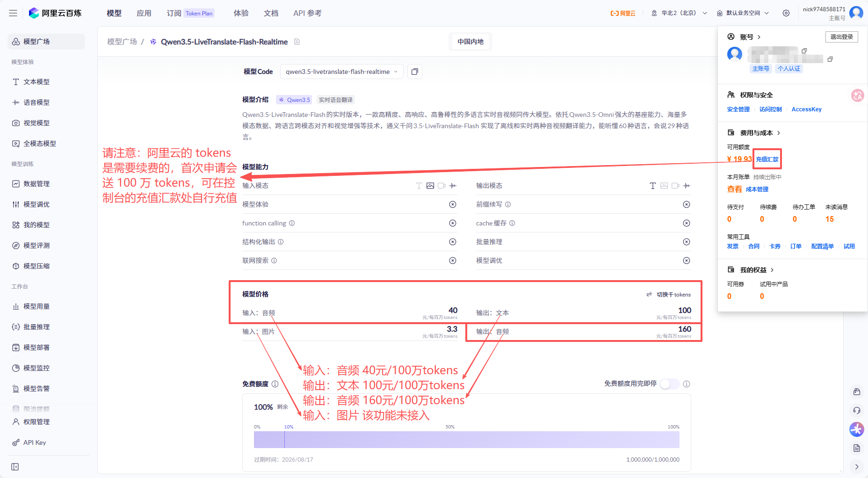Select the 中国内地 region tab
This screenshot has width=868, height=478.
470,42
